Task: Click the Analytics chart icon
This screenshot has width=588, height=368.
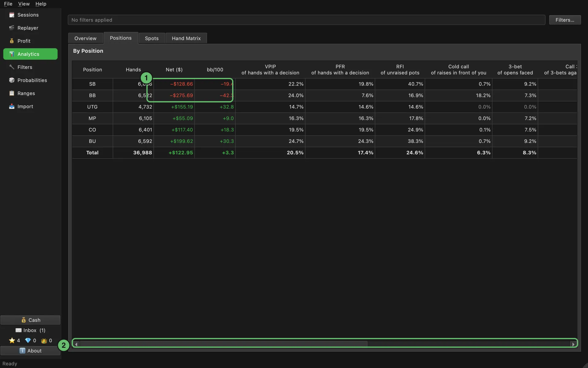Action: point(12,54)
